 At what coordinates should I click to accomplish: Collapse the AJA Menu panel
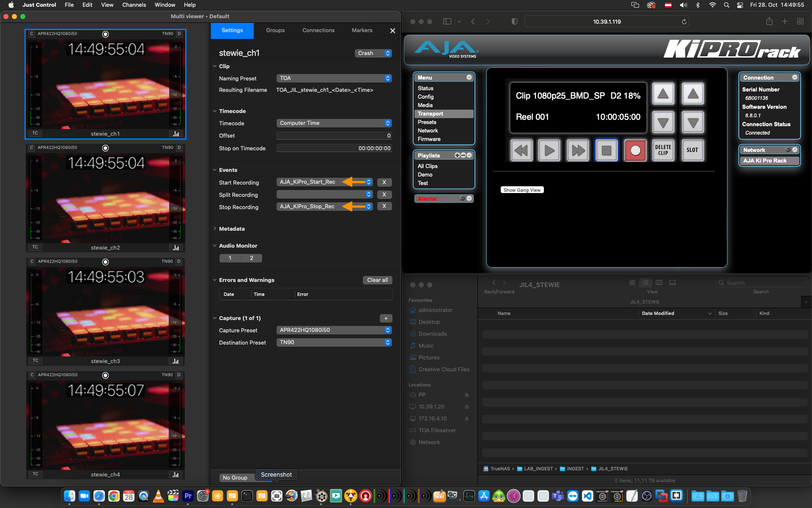point(469,77)
